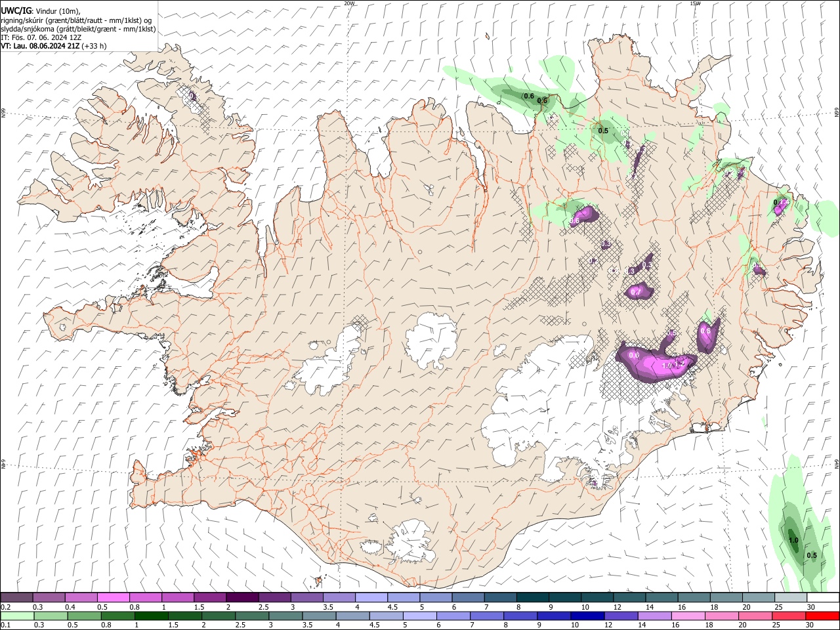Pick the dark navy swatch at rain scale 10
The image size is (840, 630).
tap(586, 616)
